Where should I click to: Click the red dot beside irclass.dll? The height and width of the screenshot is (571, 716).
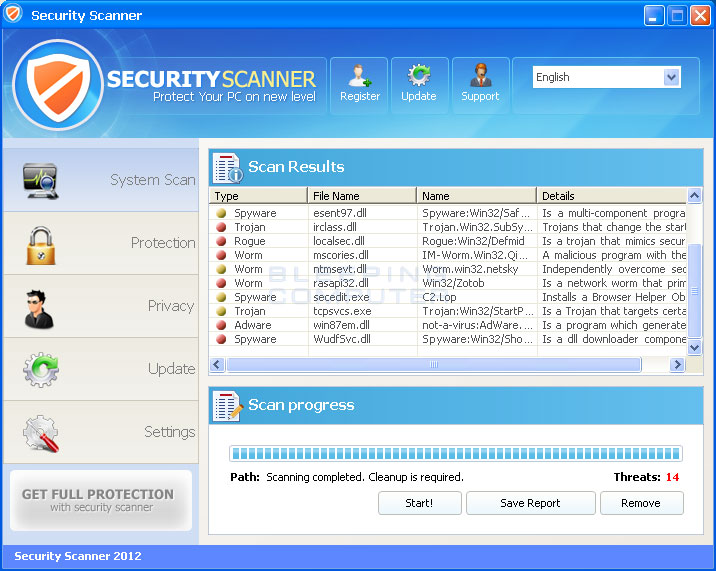click(x=221, y=227)
